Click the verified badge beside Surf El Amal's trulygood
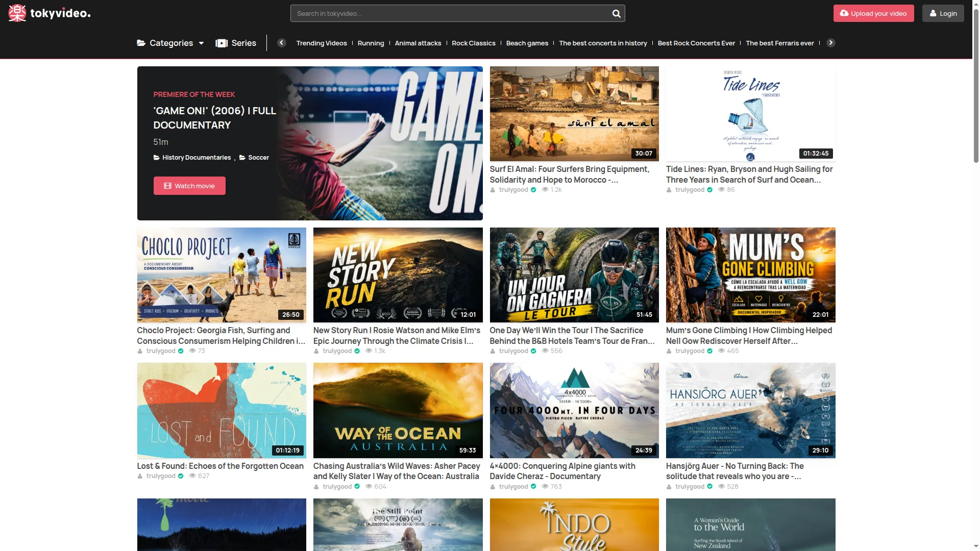The height and width of the screenshot is (551, 980). [533, 190]
